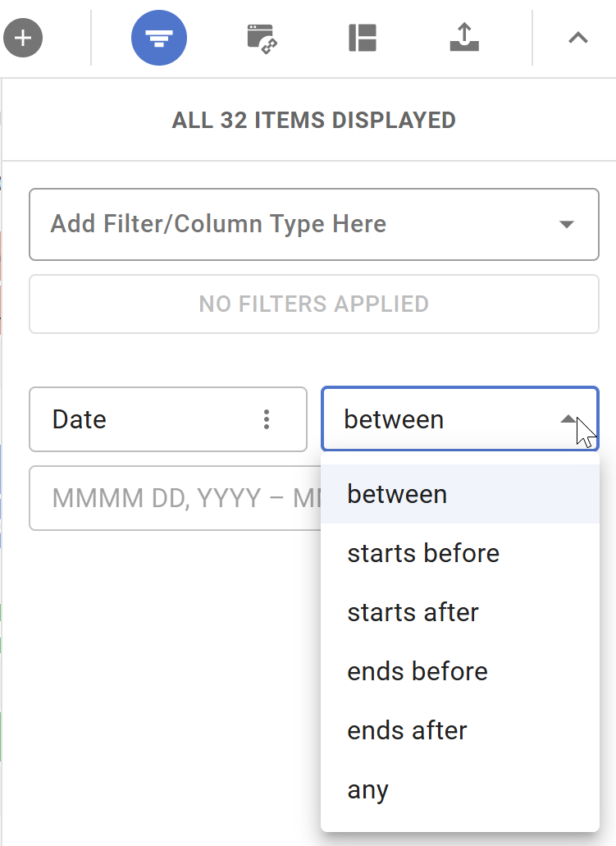Click the MMMM DD, YYYY date input
Viewport: 616px width, 846px height.
(164, 498)
